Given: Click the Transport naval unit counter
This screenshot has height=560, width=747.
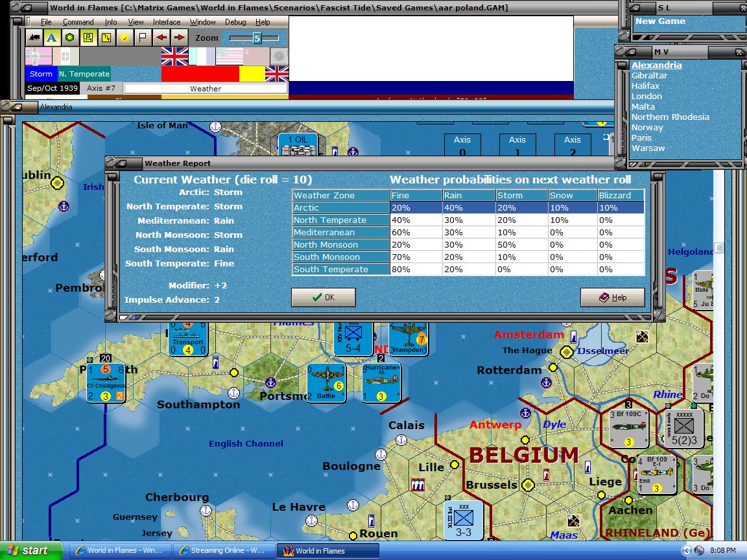Looking at the screenshot, I should click(x=187, y=339).
